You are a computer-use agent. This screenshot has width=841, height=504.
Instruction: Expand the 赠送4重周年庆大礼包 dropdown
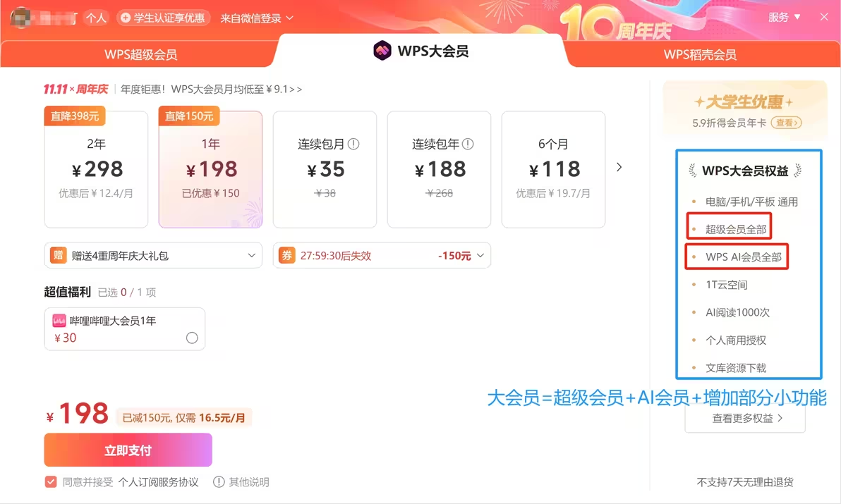(153, 255)
